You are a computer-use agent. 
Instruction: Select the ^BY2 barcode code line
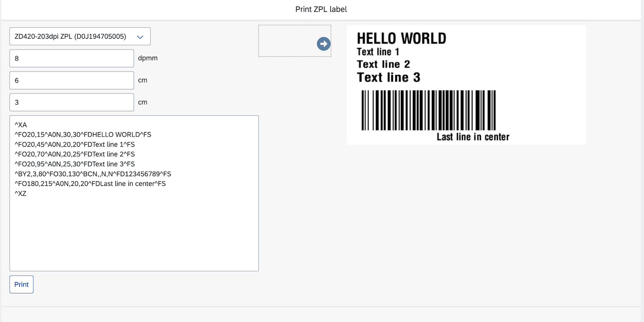(93, 174)
